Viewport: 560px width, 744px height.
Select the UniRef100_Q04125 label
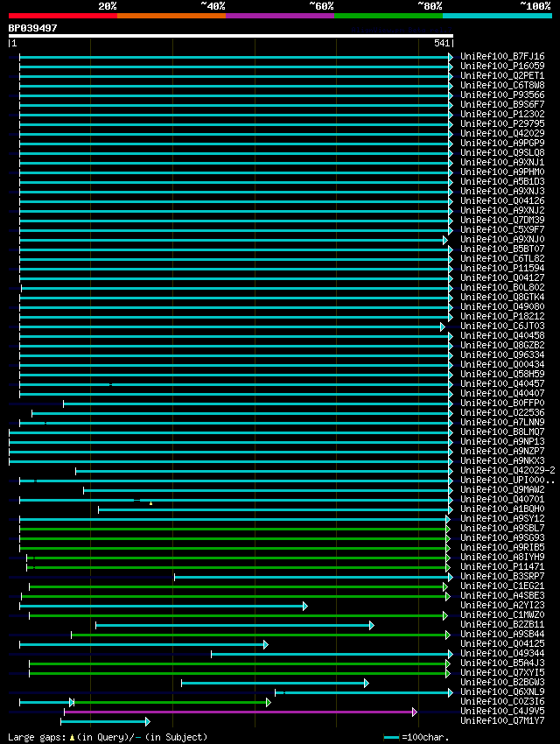(502, 644)
